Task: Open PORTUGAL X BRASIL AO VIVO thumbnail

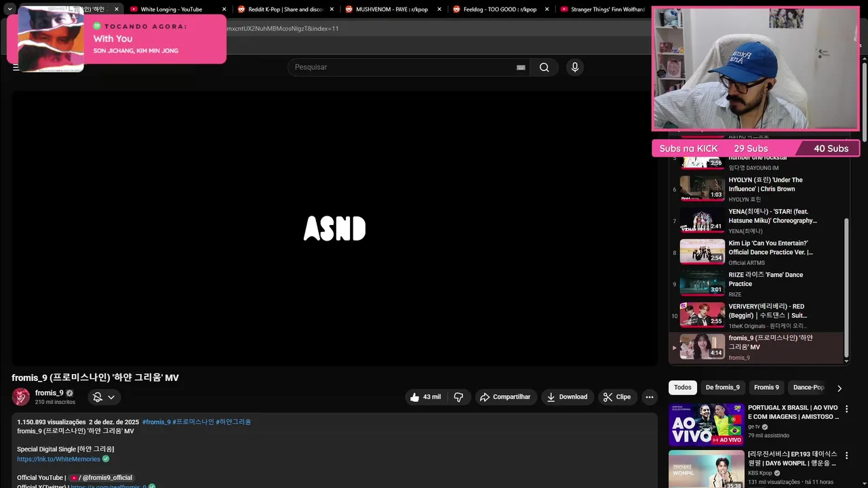Action: pos(707,424)
